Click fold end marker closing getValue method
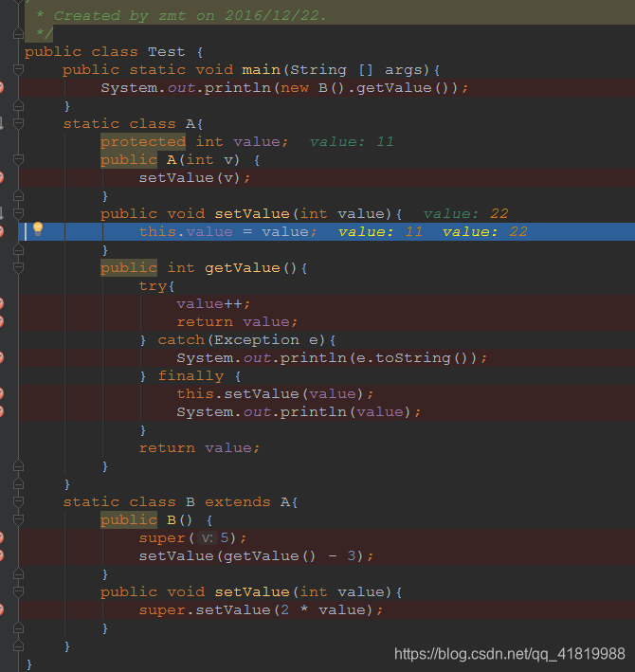The width and height of the screenshot is (635, 672). [x=18, y=465]
